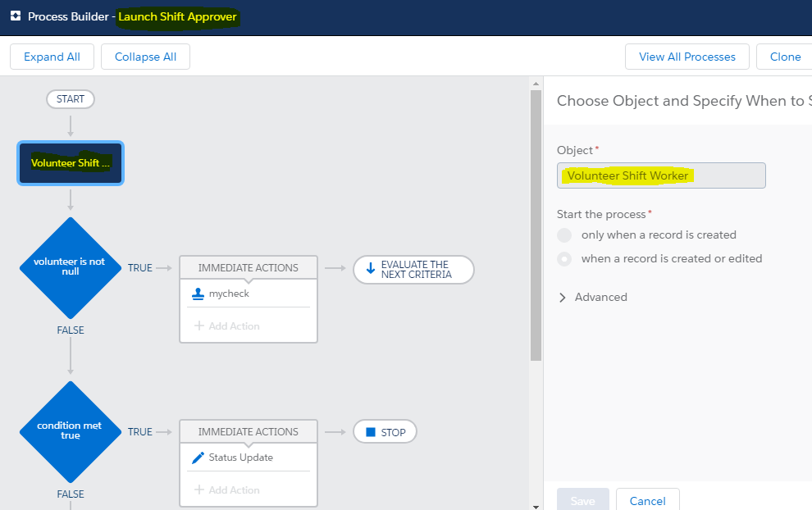Select 'only when a record is created'
Image resolution: width=812 pixels, height=510 pixels.
tap(564, 235)
